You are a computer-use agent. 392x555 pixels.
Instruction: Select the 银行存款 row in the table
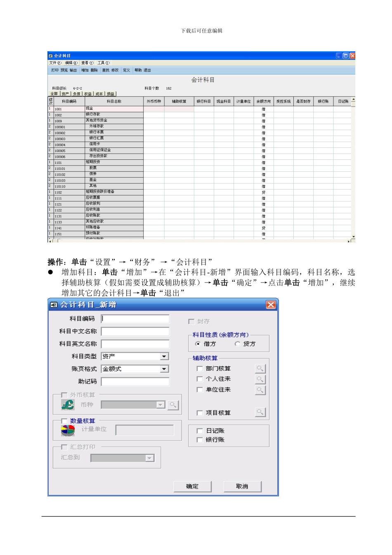coord(200,115)
